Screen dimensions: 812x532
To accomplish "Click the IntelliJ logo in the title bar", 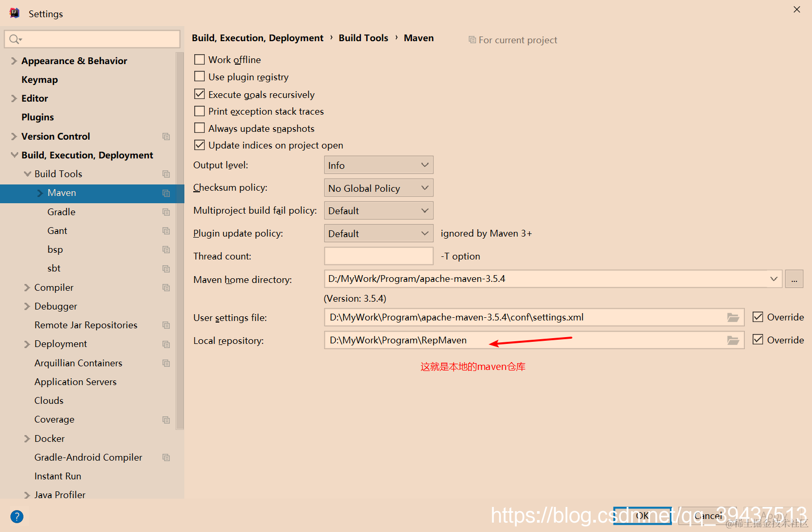I will coord(15,14).
